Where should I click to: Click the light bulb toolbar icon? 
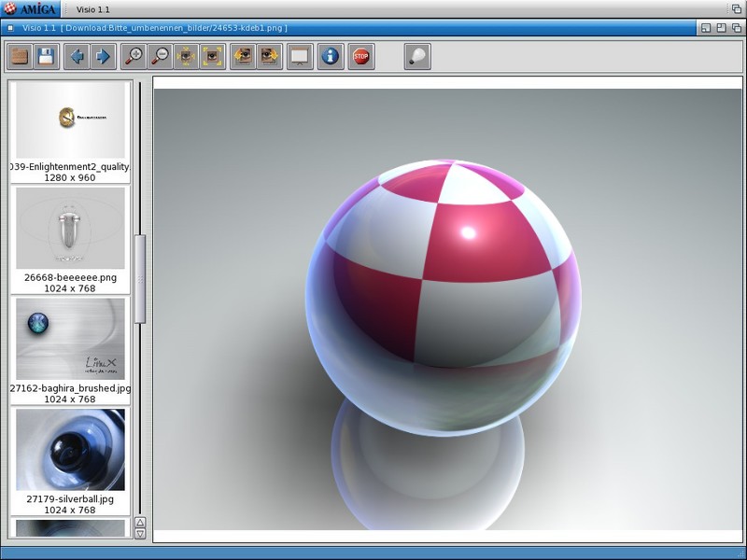click(417, 57)
